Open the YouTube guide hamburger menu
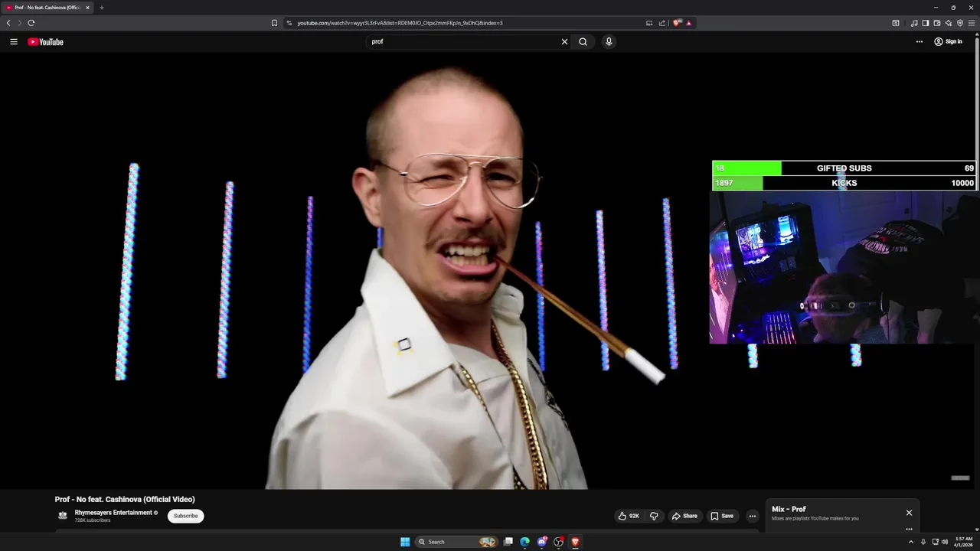Image resolution: width=980 pixels, height=551 pixels. coord(14,41)
